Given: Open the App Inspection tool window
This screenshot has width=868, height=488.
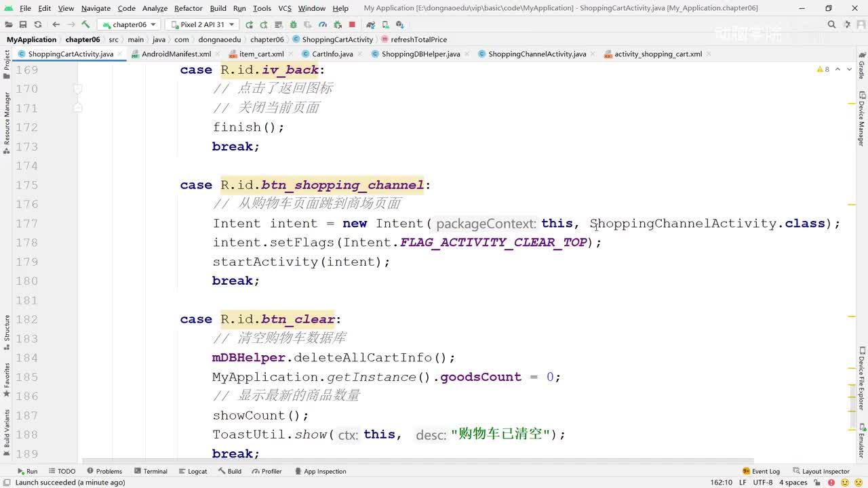Looking at the screenshot, I should click(x=320, y=471).
